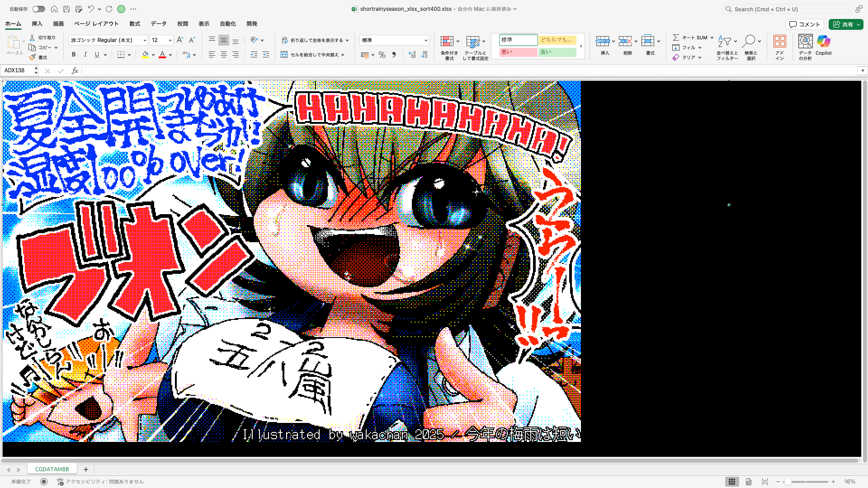868x488 pixels.
Task: Open the Formulas tab (数式)
Action: pos(135,24)
